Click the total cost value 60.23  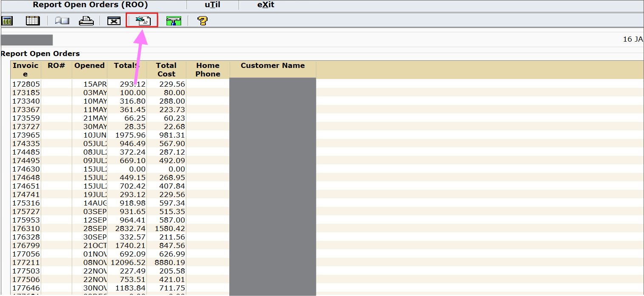click(174, 118)
